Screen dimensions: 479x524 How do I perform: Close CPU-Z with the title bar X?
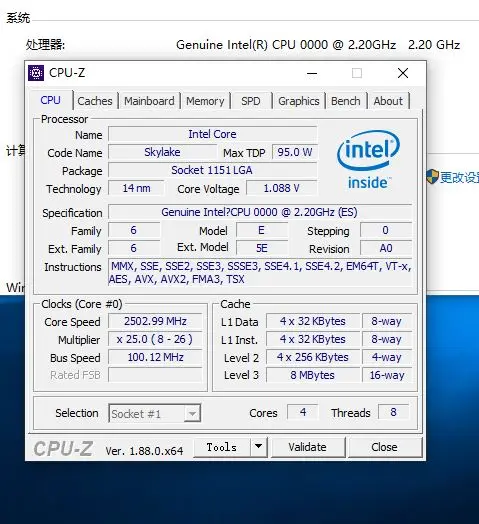(x=403, y=73)
